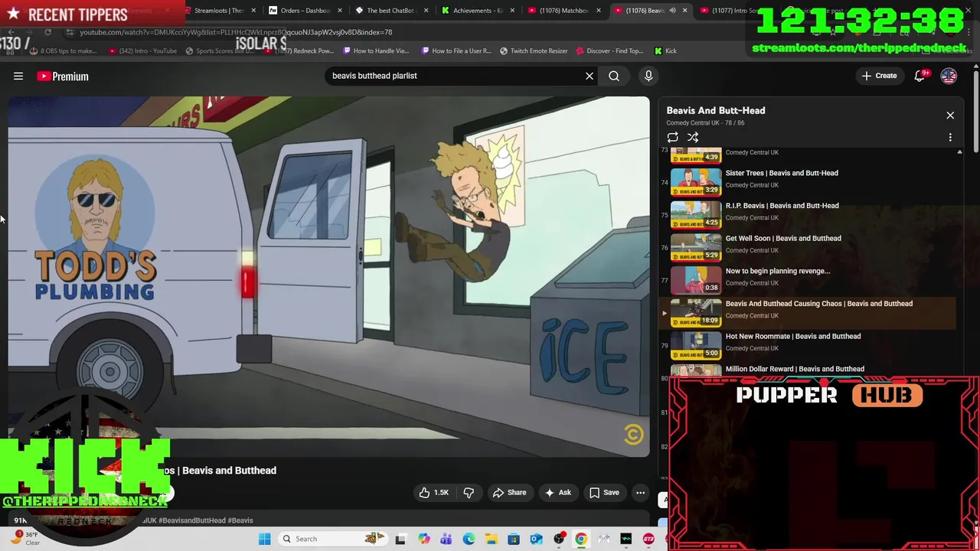Image resolution: width=980 pixels, height=551 pixels.
Task: Open more actions ellipsis under the video
Action: 641,493
